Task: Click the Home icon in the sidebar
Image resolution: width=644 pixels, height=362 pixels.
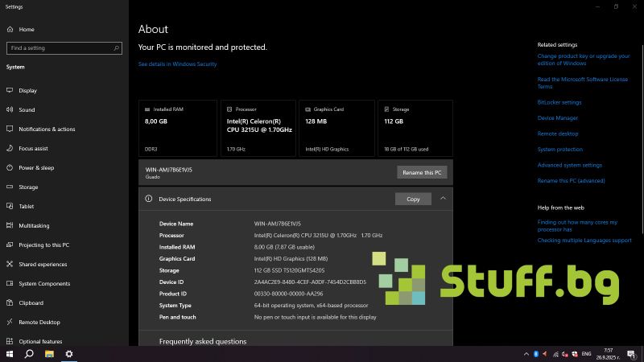Action: [x=10, y=29]
